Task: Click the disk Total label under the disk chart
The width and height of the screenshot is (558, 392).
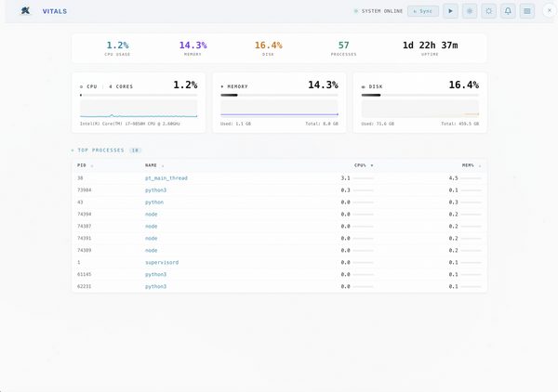Action: pyautogui.click(x=459, y=124)
